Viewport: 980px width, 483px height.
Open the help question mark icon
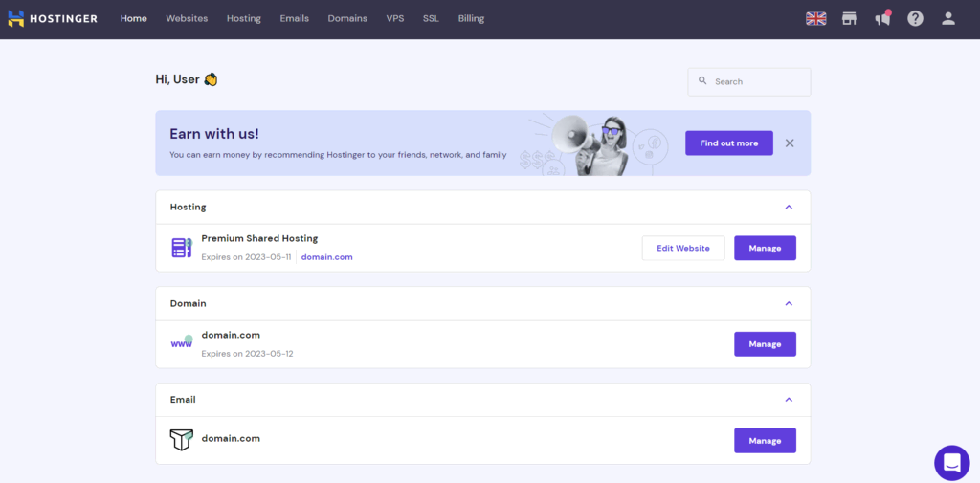[915, 19]
